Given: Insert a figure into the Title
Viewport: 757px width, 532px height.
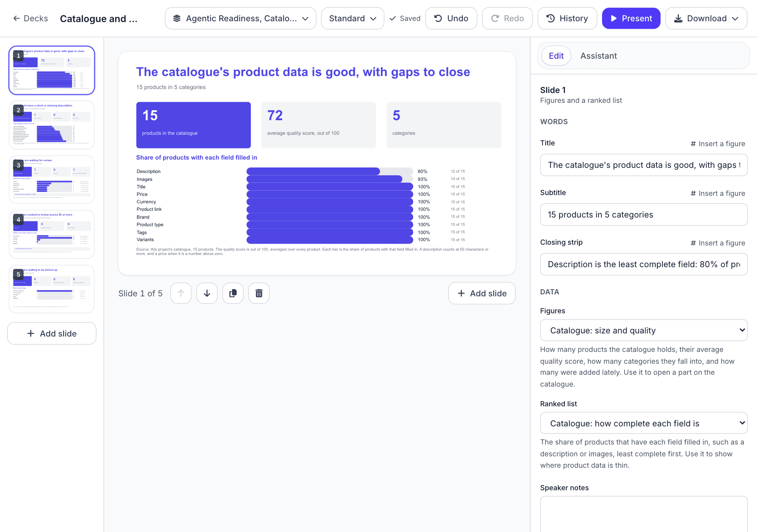Looking at the screenshot, I should (718, 144).
